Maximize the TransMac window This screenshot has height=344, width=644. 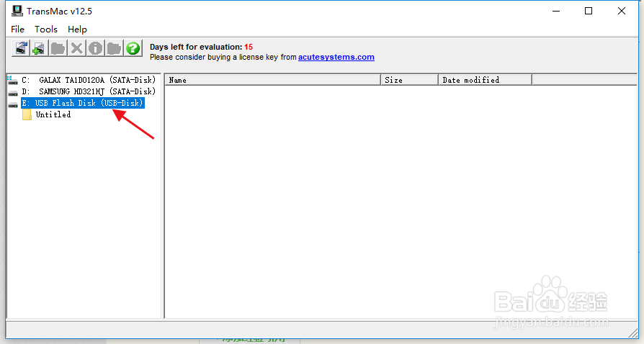coord(589,11)
